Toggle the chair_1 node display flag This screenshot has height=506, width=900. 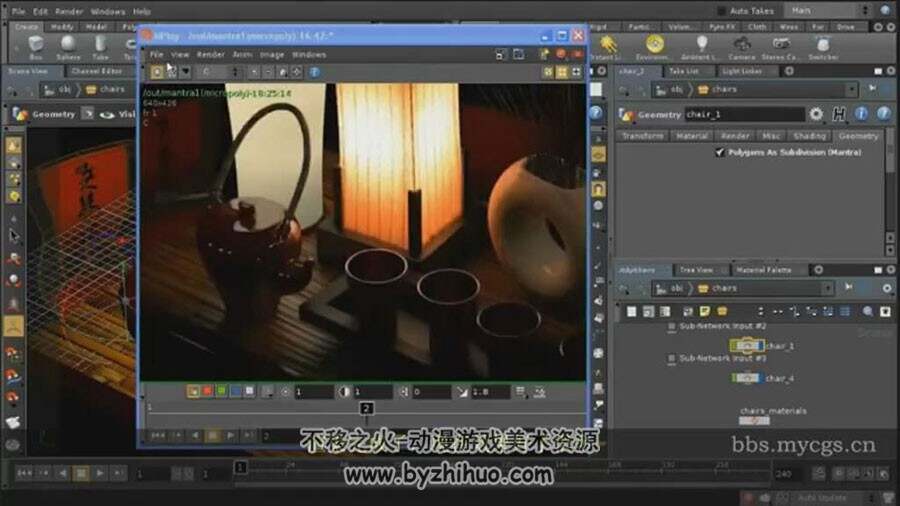(x=759, y=346)
